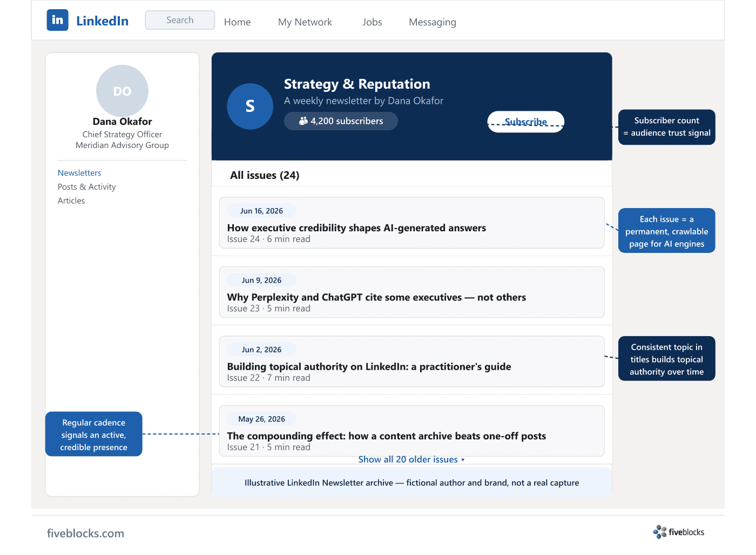Screen dimensions: 756x555
Task: Click the Jun 9, 2026 date badge
Action: tap(261, 280)
